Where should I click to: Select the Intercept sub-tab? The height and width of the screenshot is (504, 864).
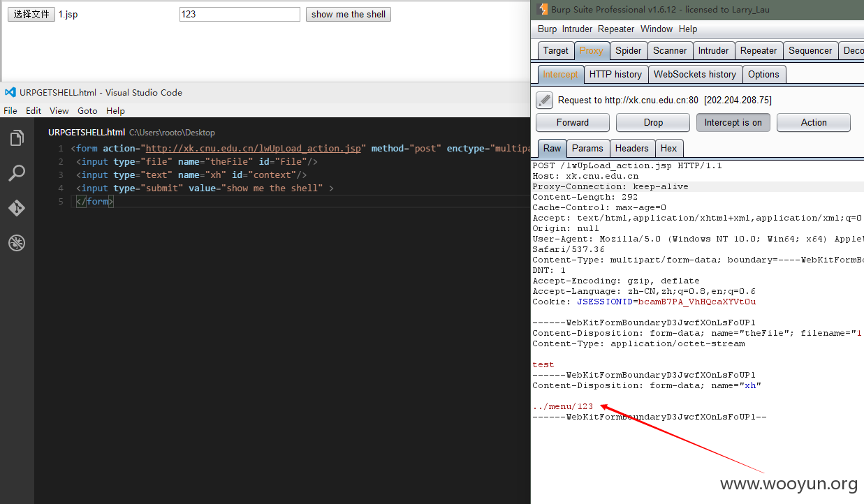[x=560, y=74]
